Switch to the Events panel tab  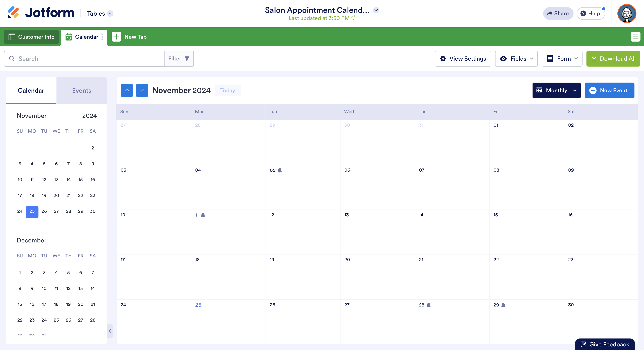[x=81, y=90]
